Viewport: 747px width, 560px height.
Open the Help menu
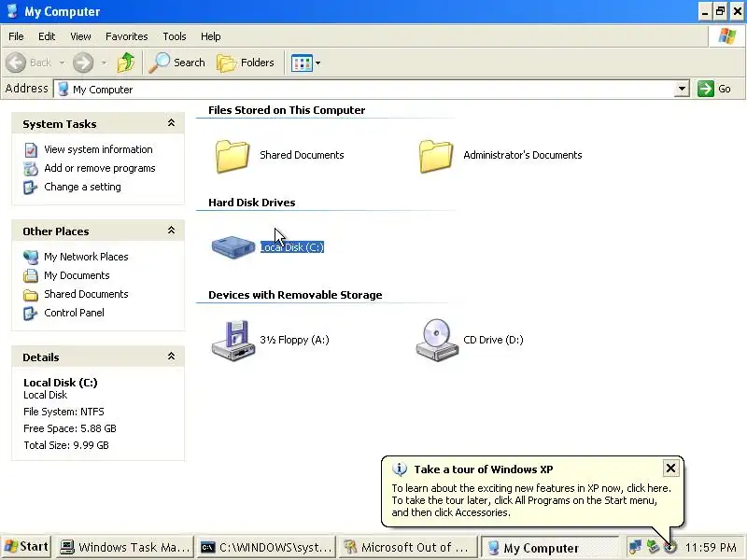[x=211, y=36]
